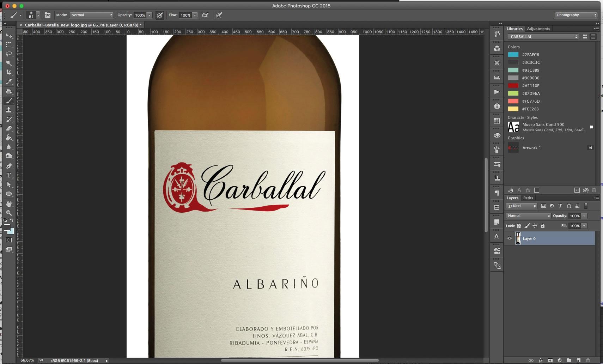Toggle Quick Mask mode icon
Image resolution: width=603 pixels, height=364 pixels.
click(9, 240)
